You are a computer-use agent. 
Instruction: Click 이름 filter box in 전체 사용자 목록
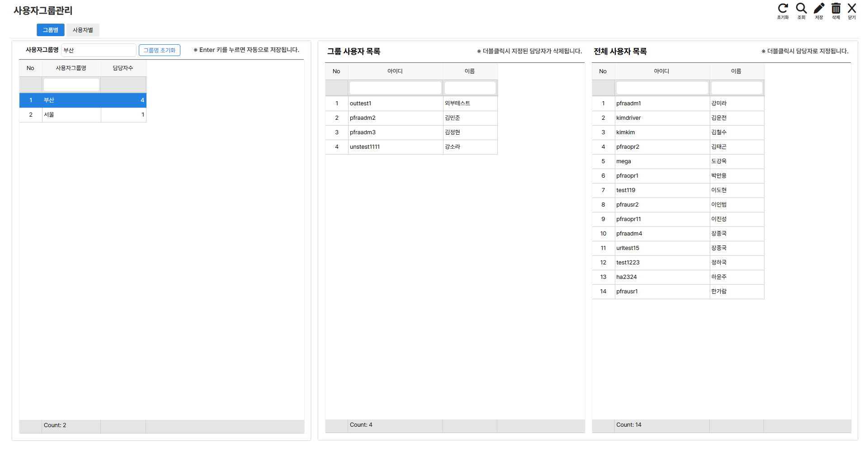[737, 88]
